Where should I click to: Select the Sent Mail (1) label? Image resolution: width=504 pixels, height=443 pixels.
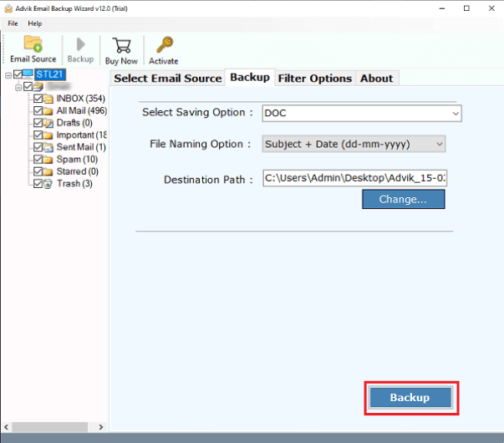point(81,147)
